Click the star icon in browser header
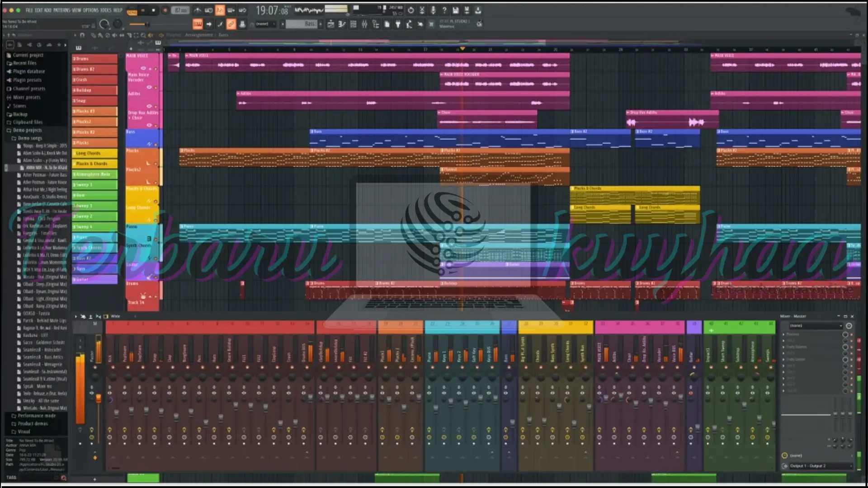The image size is (868, 488). coord(59,45)
